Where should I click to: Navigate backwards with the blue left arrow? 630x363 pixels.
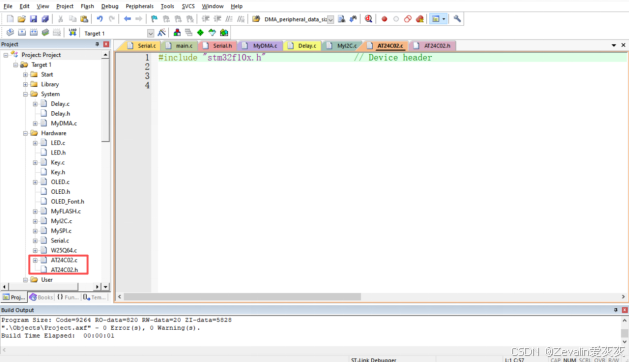127,19
